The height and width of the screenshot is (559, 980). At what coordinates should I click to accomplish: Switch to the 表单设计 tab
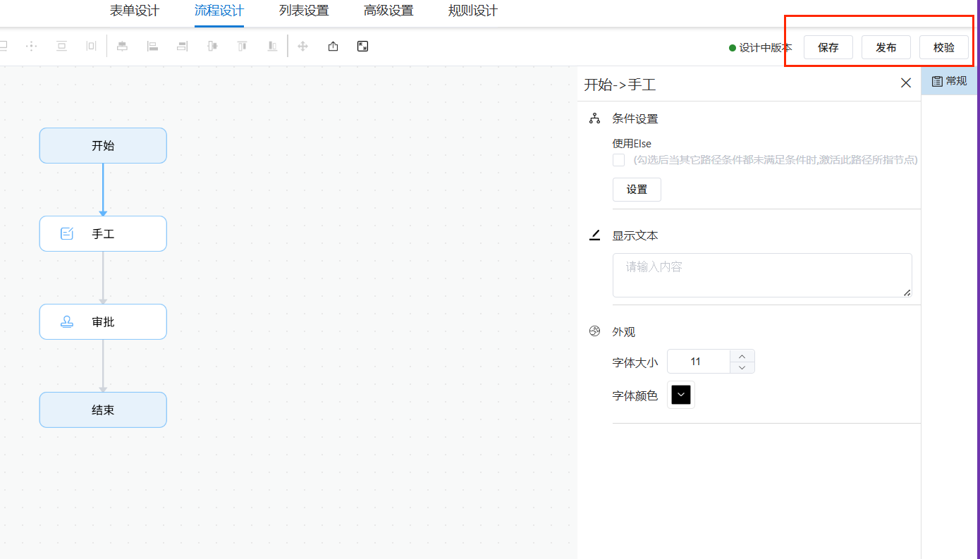point(135,11)
